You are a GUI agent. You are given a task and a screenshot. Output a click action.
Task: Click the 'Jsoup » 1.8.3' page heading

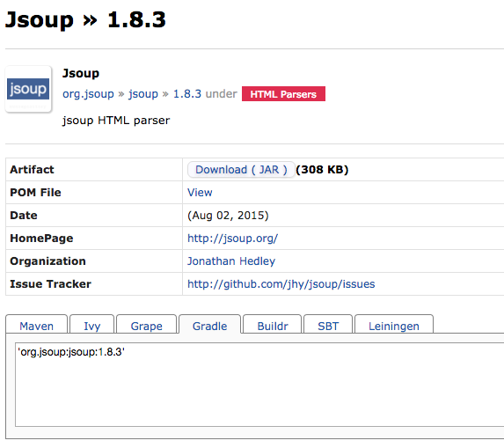pyautogui.click(x=85, y=20)
